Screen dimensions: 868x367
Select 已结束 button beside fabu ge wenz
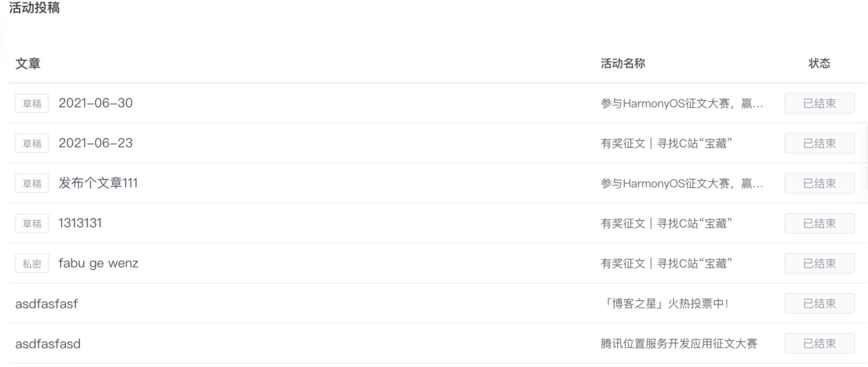click(819, 264)
